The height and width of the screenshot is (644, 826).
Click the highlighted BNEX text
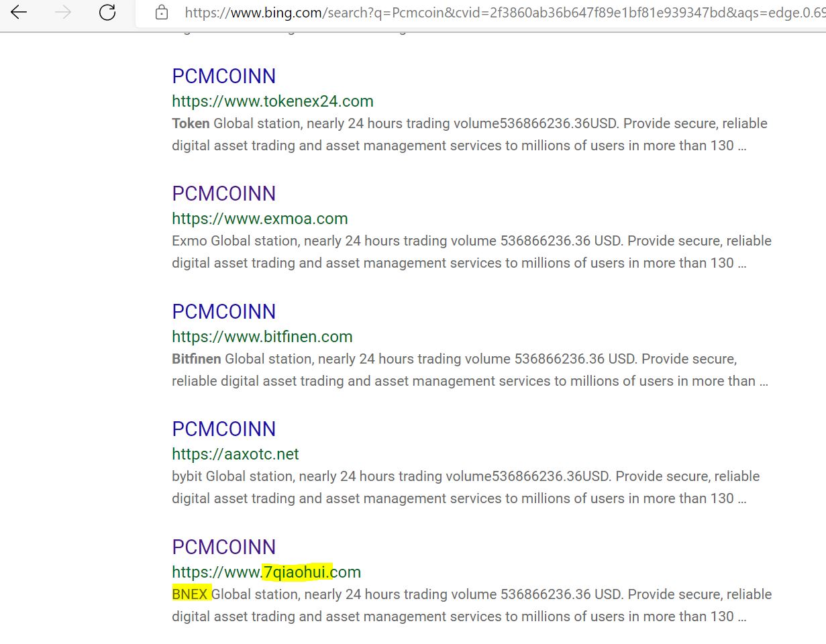(189, 594)
